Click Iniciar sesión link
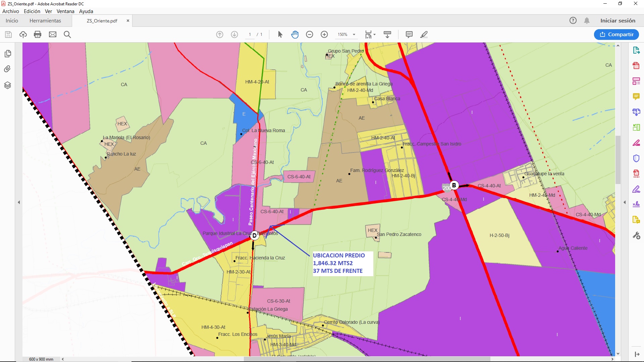 [618, 21]
